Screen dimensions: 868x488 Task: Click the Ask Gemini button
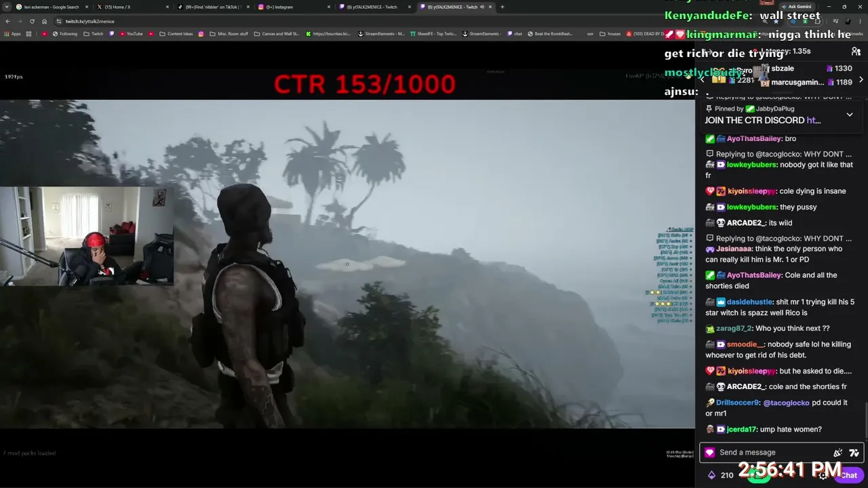click(x=796, y=7)
